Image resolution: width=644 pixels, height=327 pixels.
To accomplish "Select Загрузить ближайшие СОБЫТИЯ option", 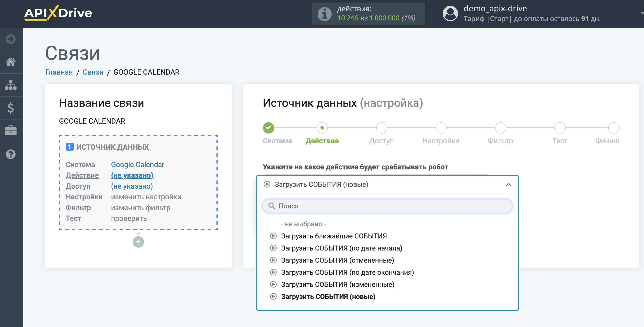I will click(x=334, y=236).
